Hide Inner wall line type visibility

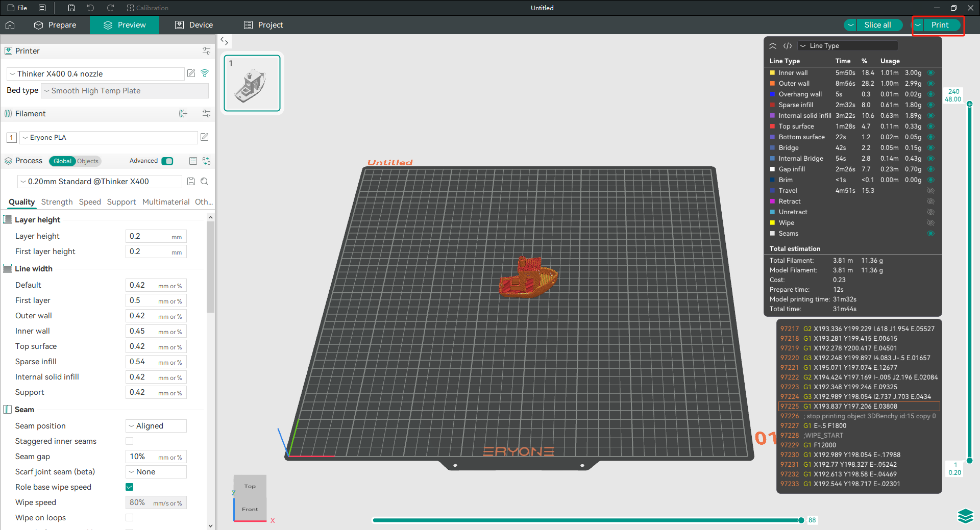pos(930,72)
